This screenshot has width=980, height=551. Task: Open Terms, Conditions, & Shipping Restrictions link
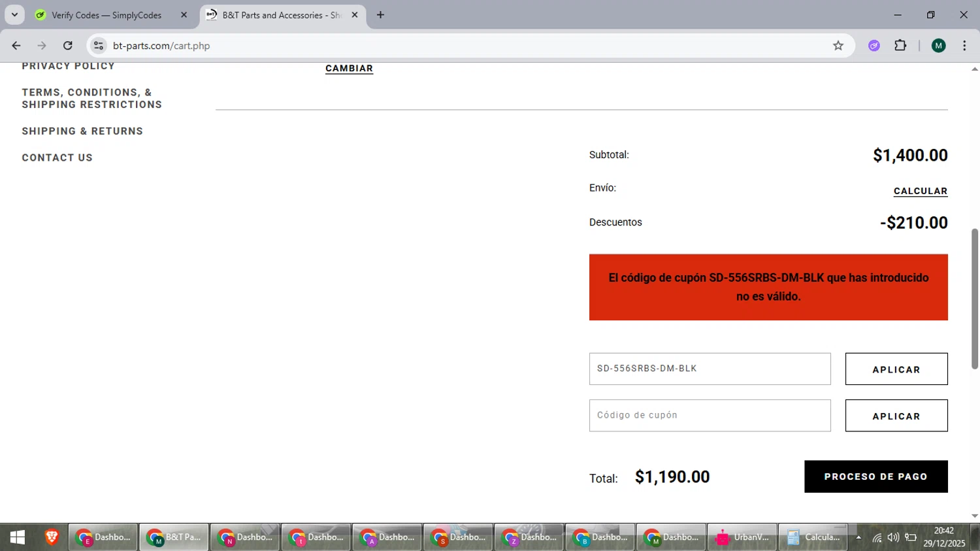click(x=91, y=99)
